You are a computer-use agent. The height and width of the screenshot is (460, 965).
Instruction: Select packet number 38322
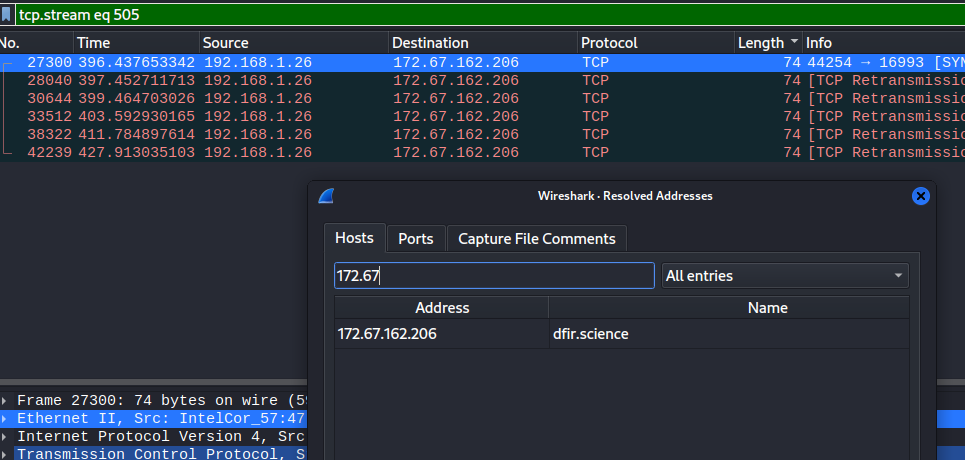coord(482,134)
